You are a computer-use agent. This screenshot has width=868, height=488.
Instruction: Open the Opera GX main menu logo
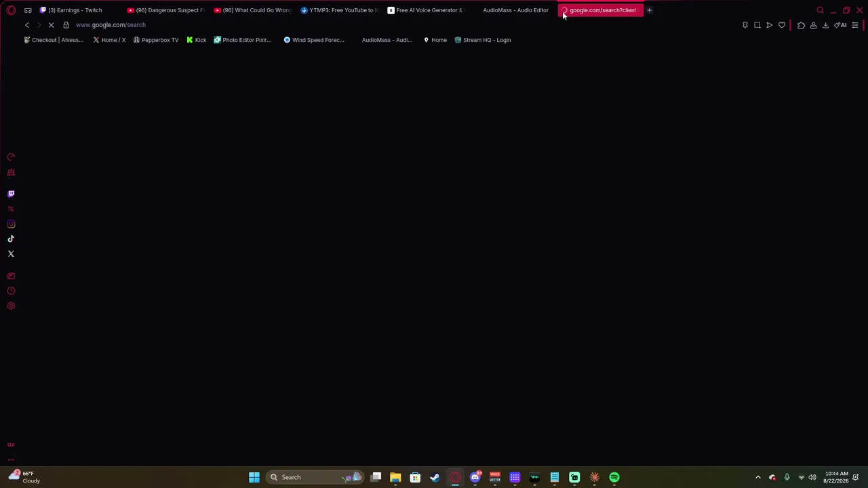tap(11, 10)
